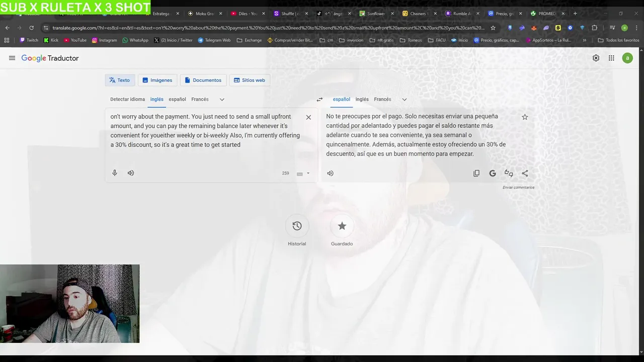The image size is (644, 362).
Task: Go back in browser history
Action: 7,28
